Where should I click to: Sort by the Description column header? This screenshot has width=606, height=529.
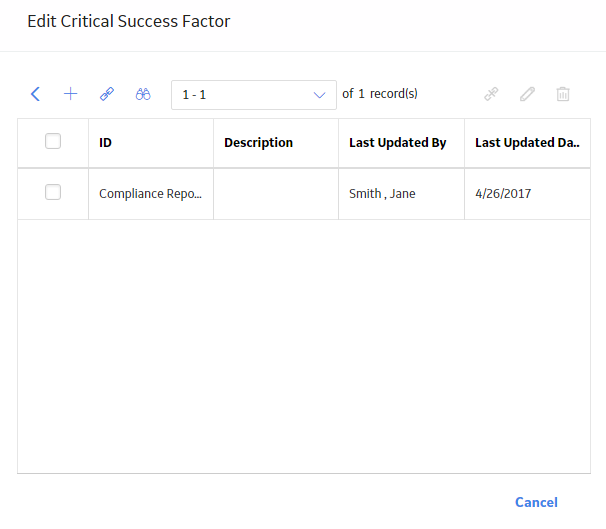pyautogui.click(x=259, y=143)
